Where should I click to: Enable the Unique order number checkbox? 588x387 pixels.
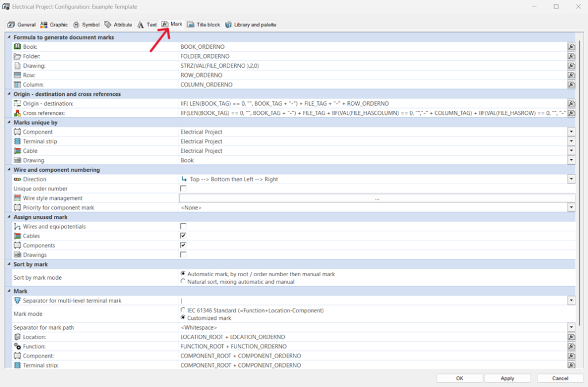183,189
